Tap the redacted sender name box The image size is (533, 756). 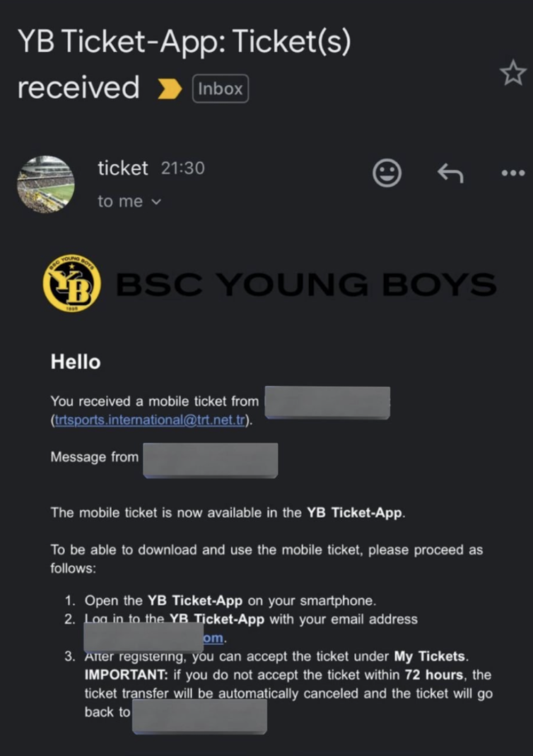tap(327, 403)
